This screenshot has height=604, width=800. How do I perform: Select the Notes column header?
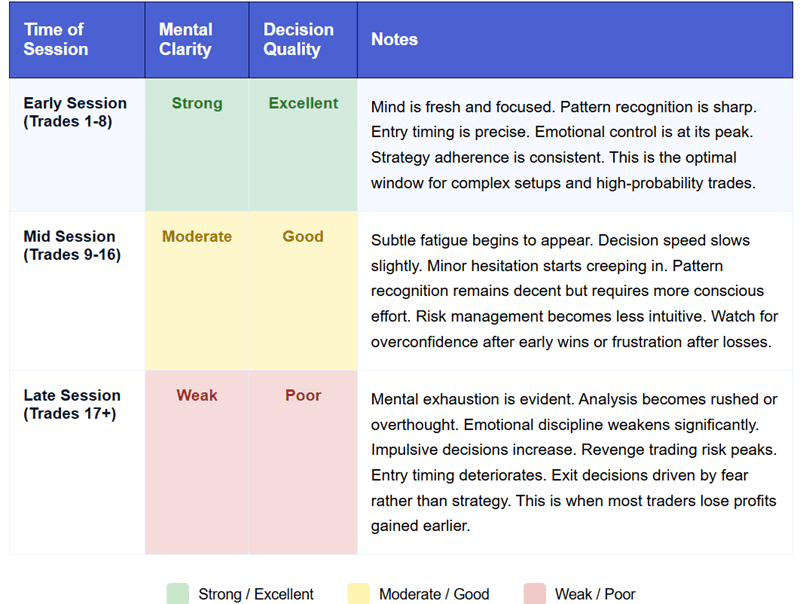click(394, 40)
